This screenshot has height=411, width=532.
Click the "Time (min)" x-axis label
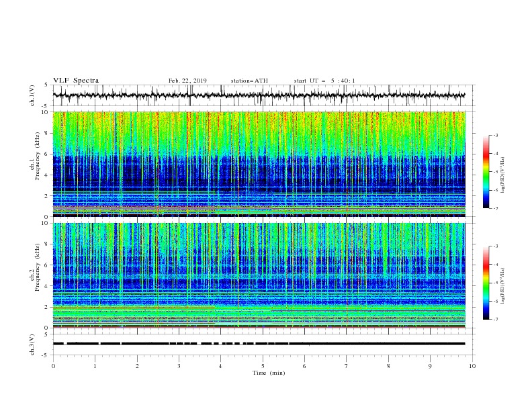pyautogui.click(x=269, y=373)
